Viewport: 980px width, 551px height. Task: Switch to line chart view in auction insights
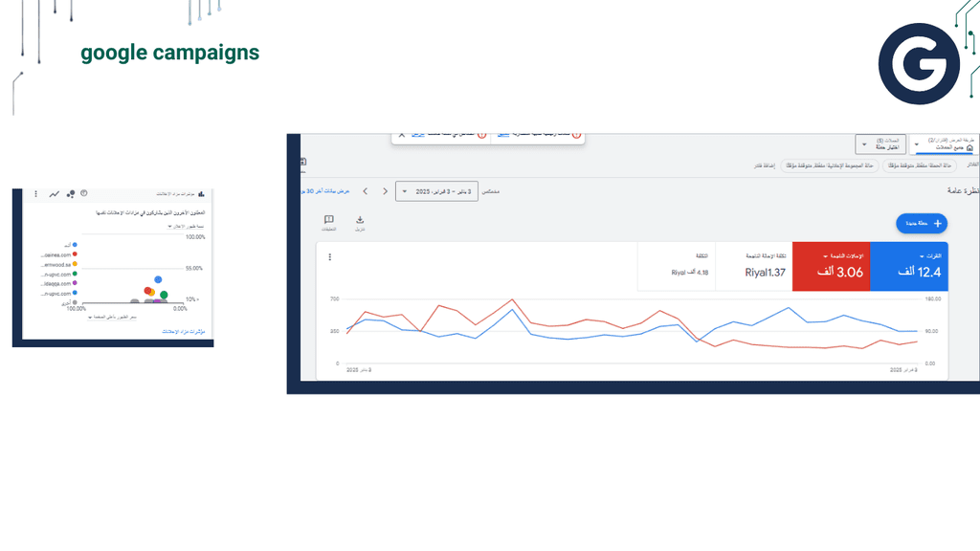tap(55, 194)
